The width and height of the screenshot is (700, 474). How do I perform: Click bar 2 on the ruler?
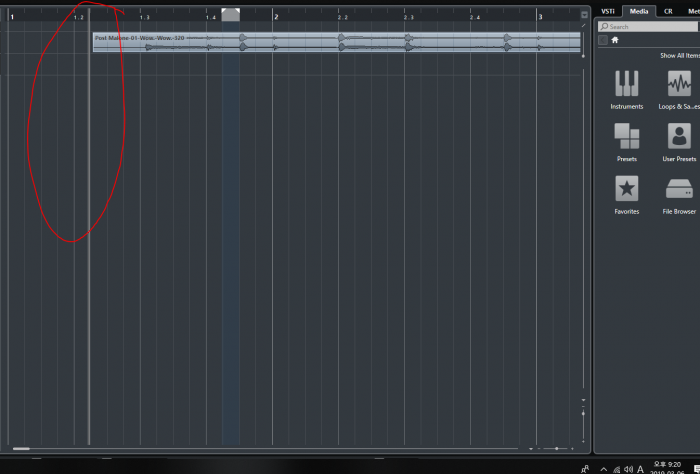[276, 17]
